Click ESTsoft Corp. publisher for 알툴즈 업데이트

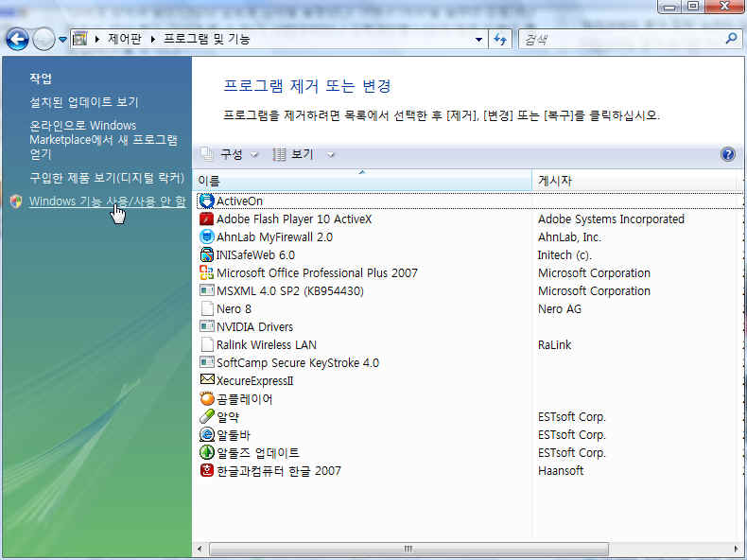point(572,453)
